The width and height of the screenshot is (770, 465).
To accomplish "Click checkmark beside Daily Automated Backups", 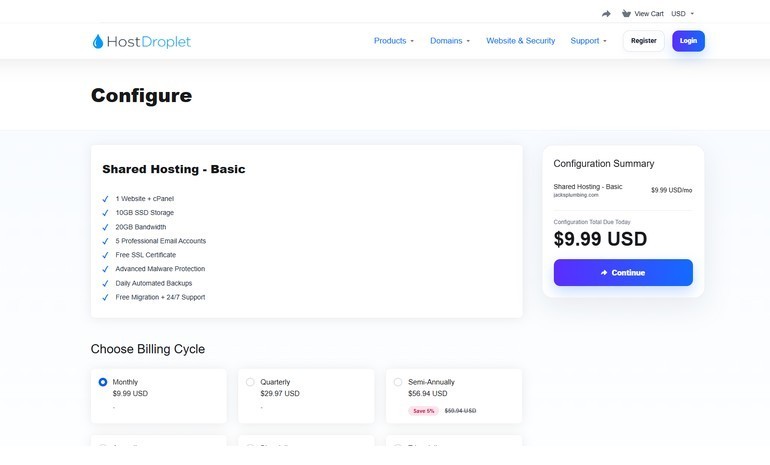I will [105, 283].
